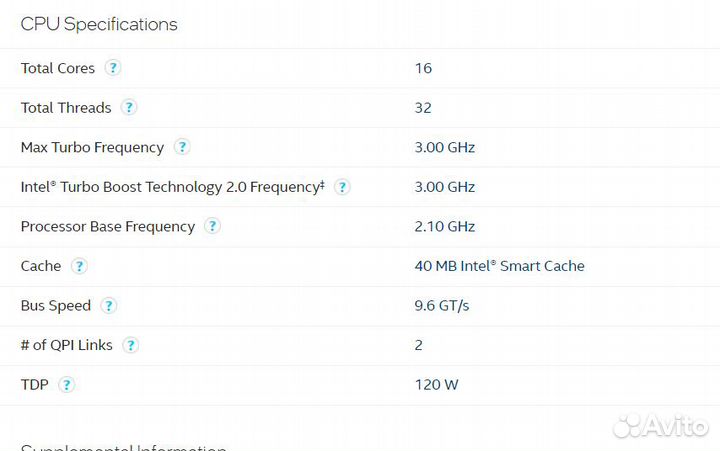Click the 120 W TDP value
Viewport: 720px width, 451px height.
[436, 385]
